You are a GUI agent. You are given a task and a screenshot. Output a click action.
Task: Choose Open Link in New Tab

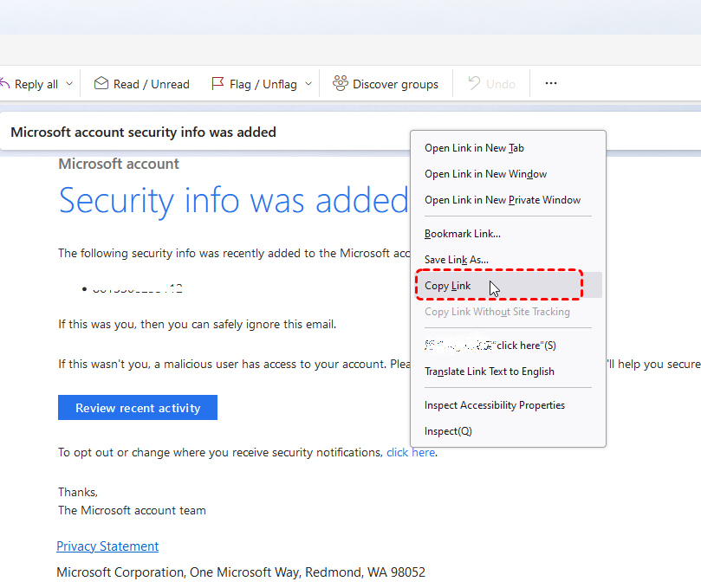click(x=474, y=148)
